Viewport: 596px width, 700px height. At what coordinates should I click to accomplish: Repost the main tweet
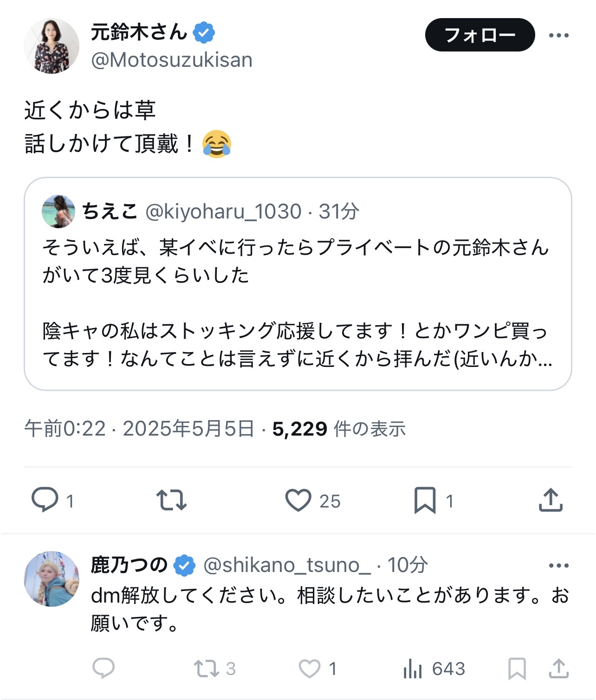(171, 500)
